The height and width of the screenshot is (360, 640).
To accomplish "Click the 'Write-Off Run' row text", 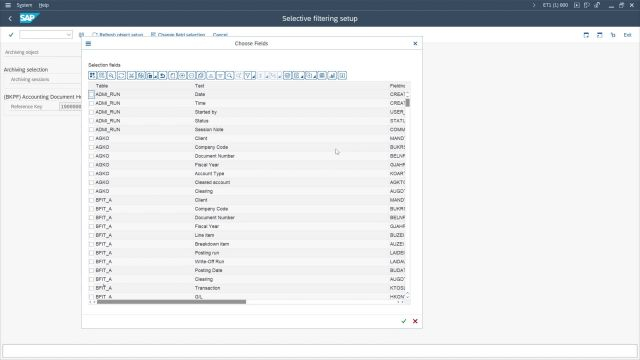I will pos(209,262).
